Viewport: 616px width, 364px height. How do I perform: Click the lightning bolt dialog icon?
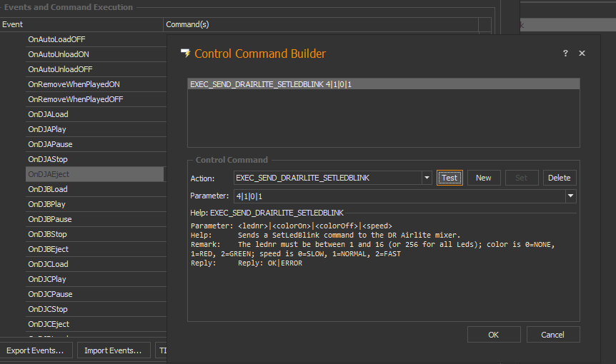pos(186,54)
